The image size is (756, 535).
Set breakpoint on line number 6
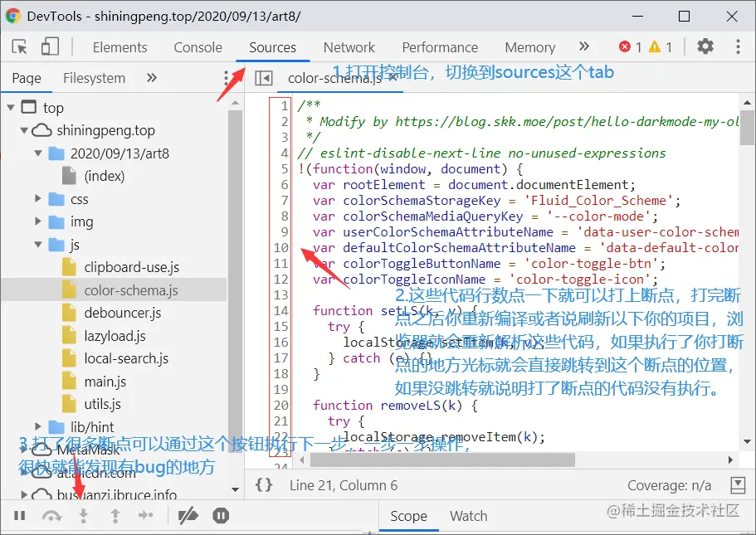click(285, 185)
